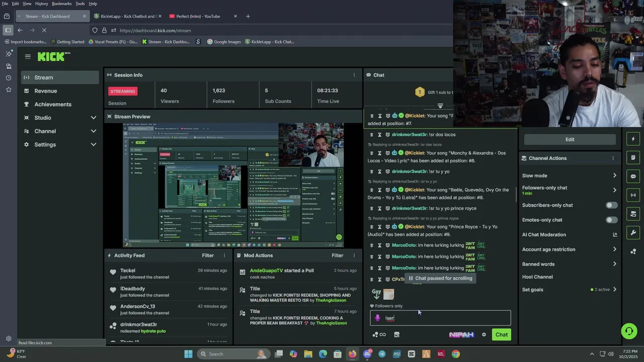Image resolution: width=644 pixels, height=362 pixels.
Task: Open Vocal Presets (FL) bookmark
Action: tap(112, 42)
